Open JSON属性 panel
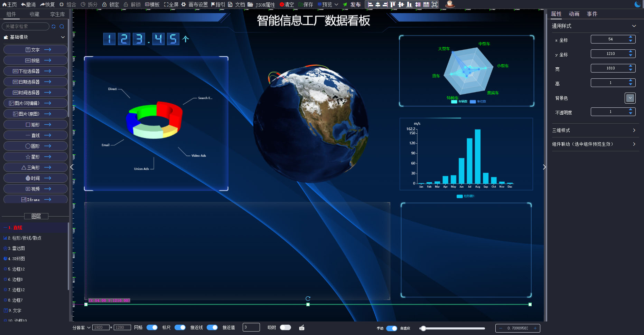Viewport: 644px width, 335px height. click(x=261, y=4)
